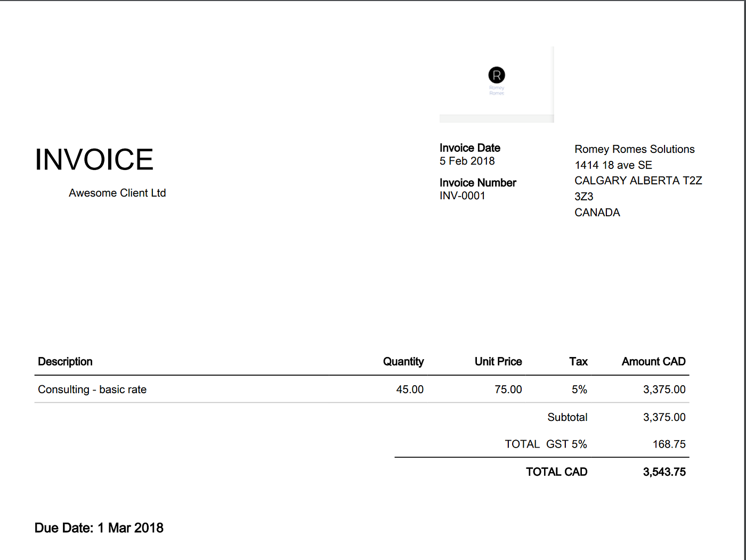Click Romey Romes Solutions company name

point(635,149)
